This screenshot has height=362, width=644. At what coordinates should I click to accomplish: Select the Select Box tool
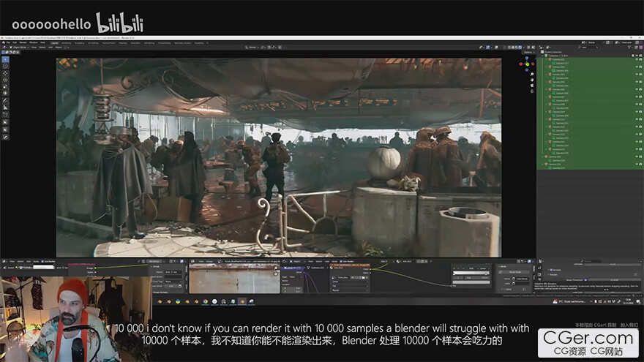[5, 59]
